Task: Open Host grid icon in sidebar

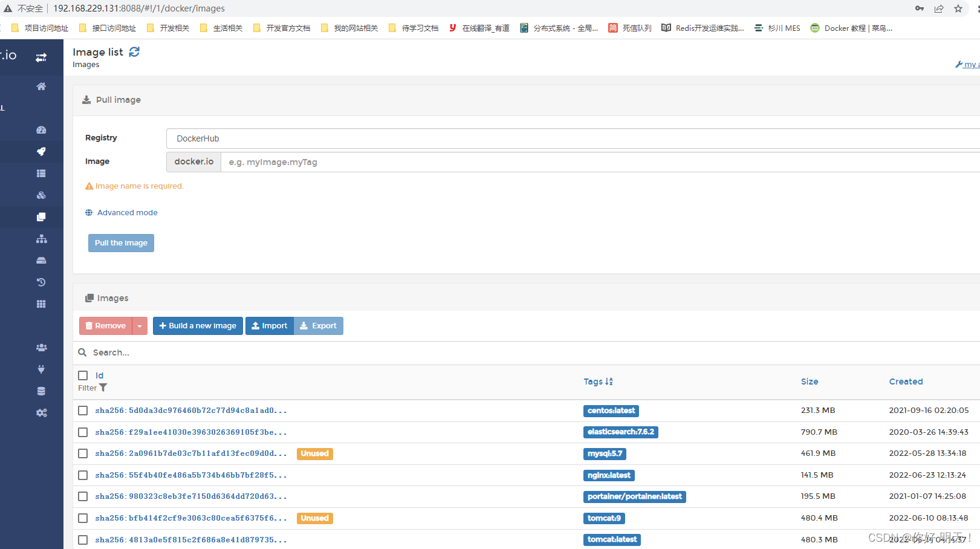Action: point(41,304)
